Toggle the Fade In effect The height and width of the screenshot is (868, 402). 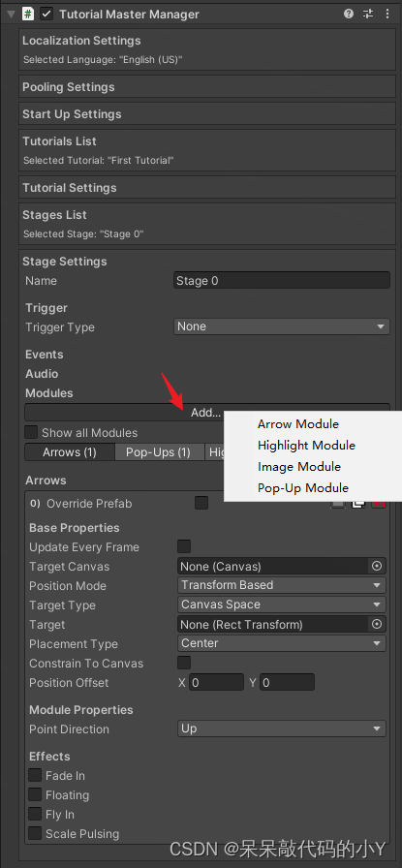point(35,775)
